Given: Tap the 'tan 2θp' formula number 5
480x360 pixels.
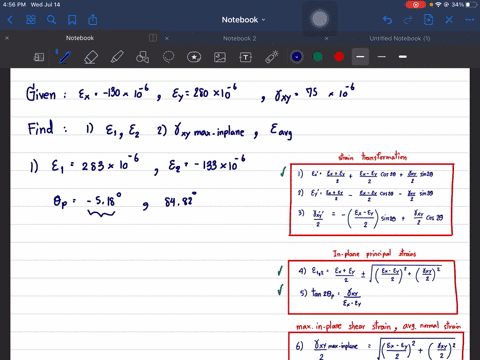Looking at the screenshot, I should point(331,297).
